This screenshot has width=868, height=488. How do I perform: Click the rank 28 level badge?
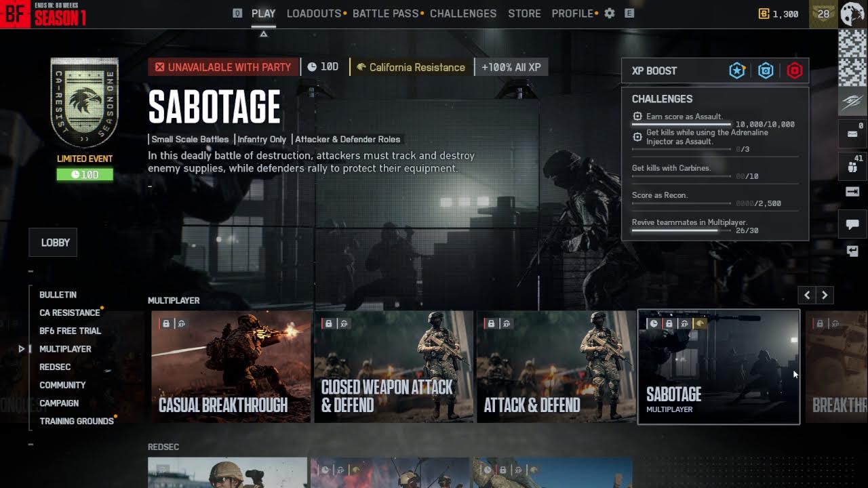coord(824,14)
